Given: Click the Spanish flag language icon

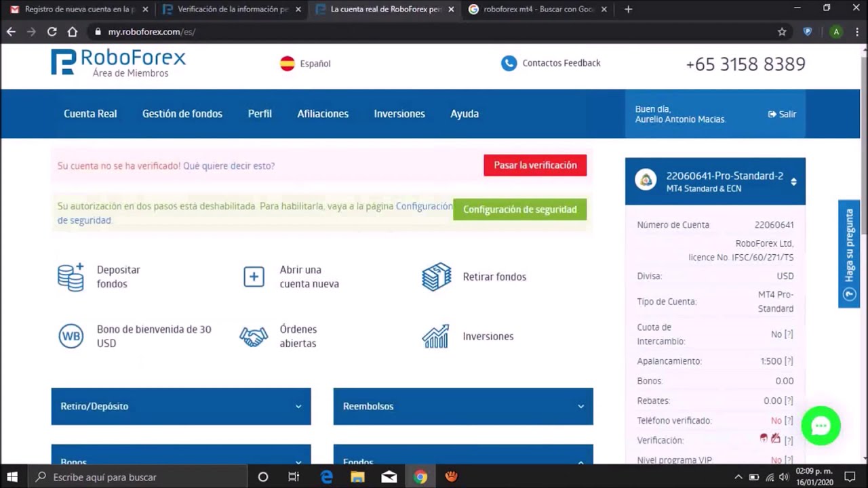Looking at the screenshot, I should 288,64.
